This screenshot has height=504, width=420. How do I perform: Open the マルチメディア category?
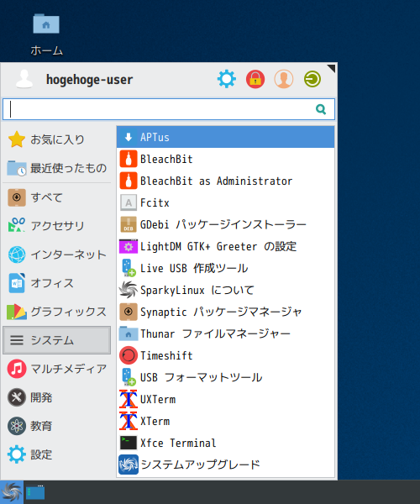(x=57, y=369)
